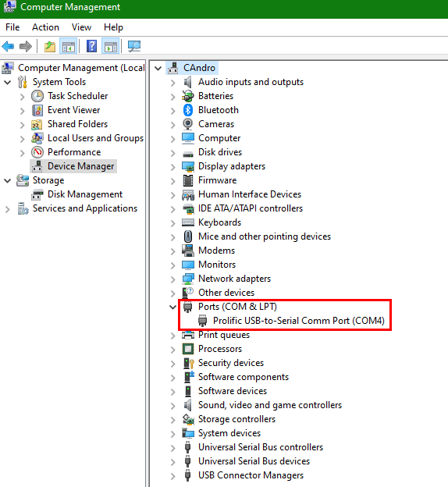This screenshot has height=487, width=448.
Task: Open the Action menu
Action: [x=45, y=27]
